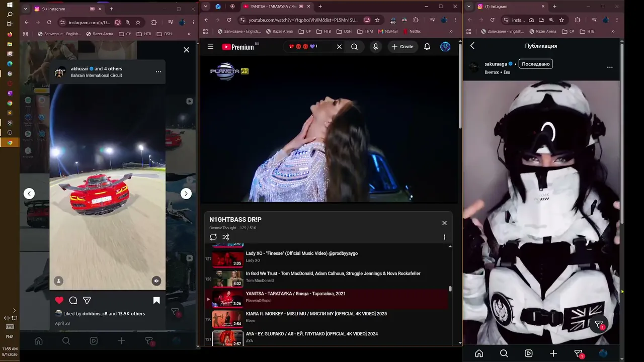Screen dimensions: 644x362
Task: Open Messages in the sakuraaga Instagram window
Action: [x=579, y=354]
